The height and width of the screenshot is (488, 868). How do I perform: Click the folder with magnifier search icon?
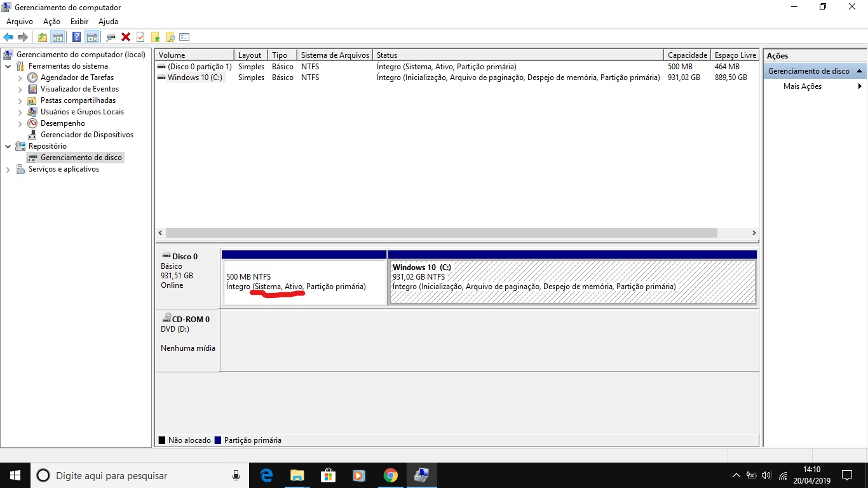170,37
